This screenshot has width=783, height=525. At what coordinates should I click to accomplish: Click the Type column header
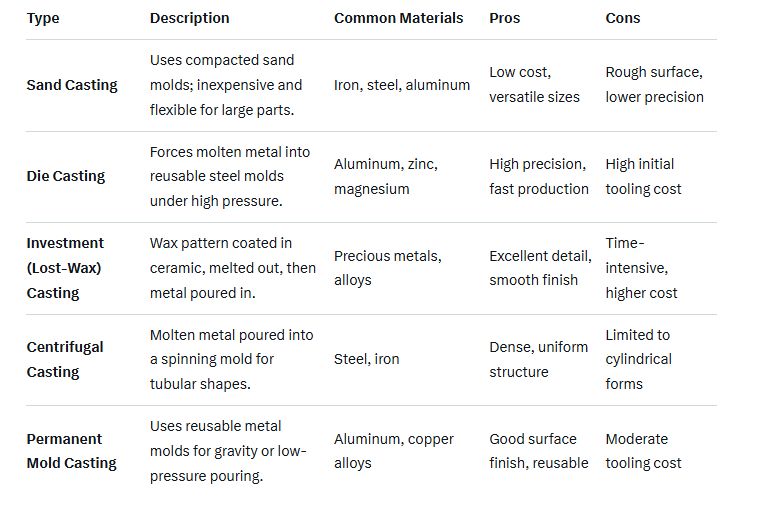click(x=43, y=18)
